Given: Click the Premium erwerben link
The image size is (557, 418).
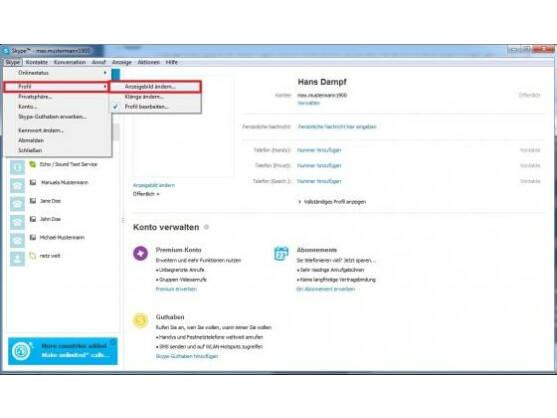Looking at the screenshot, I should click(176, 289).
